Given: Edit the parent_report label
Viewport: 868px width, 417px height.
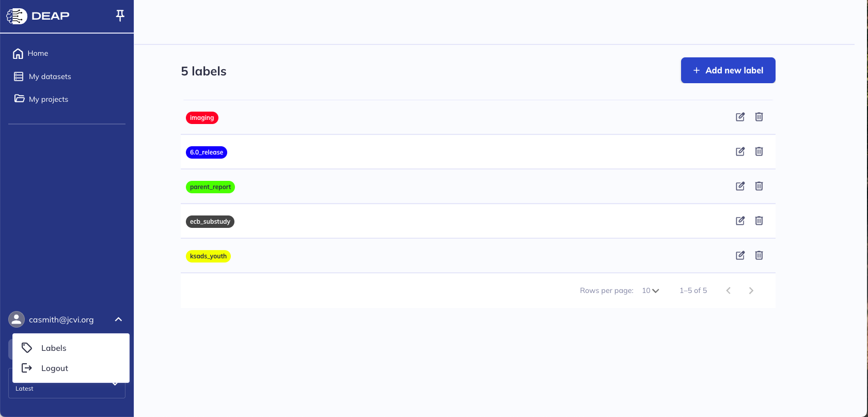Looking at the screenshot, I should tap(740, 186).
